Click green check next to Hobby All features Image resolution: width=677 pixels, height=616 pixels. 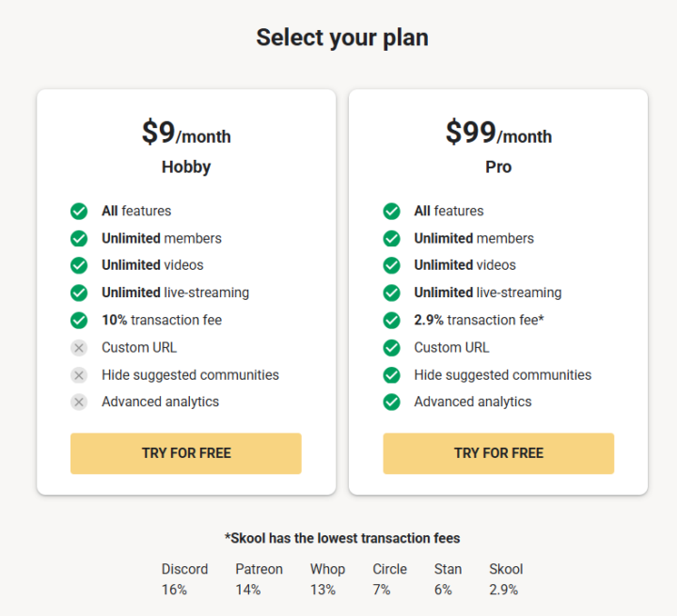[79, 212]
